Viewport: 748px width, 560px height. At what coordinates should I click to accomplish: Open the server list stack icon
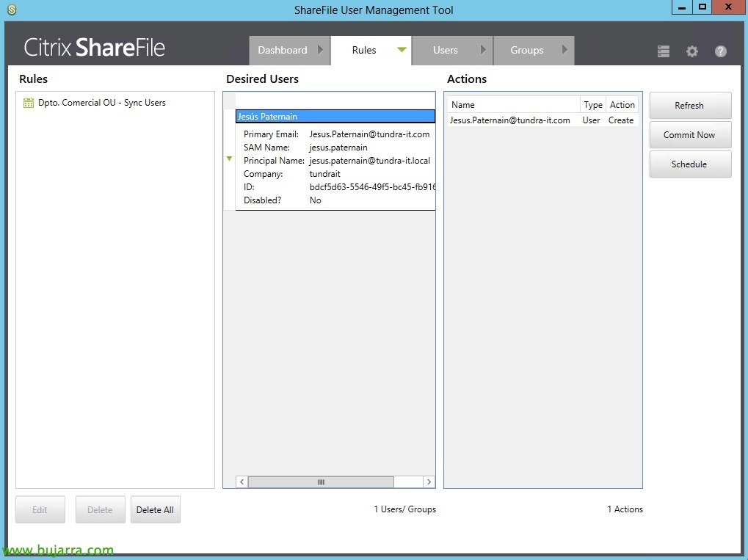pyautogui.click(x=664, y=51)
